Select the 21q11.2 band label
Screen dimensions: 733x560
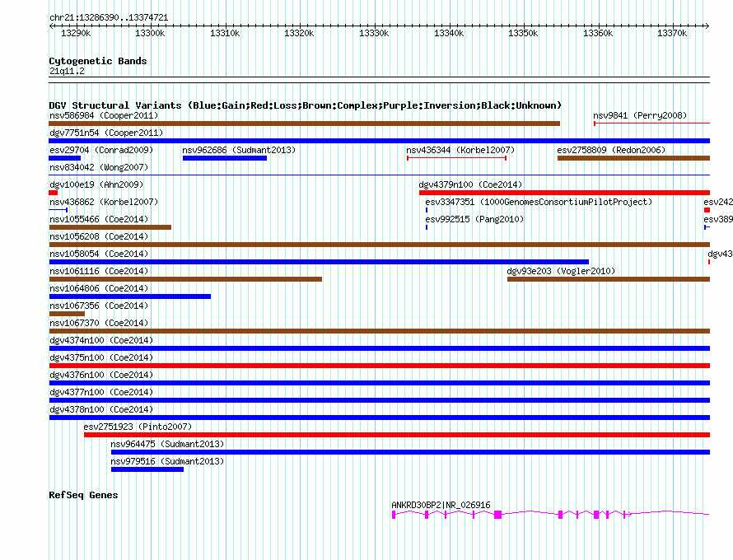pos(67,71)
